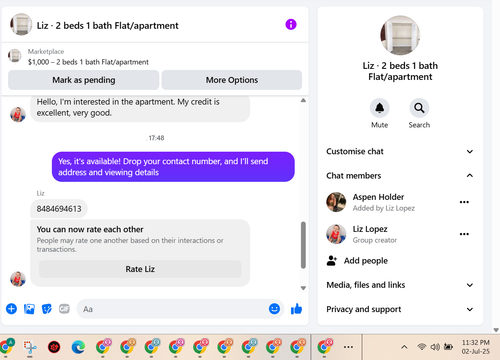Open options for Aspen Holder (three dots)
The height and width of the screenshot is (360, 500).
pos(464,202)
